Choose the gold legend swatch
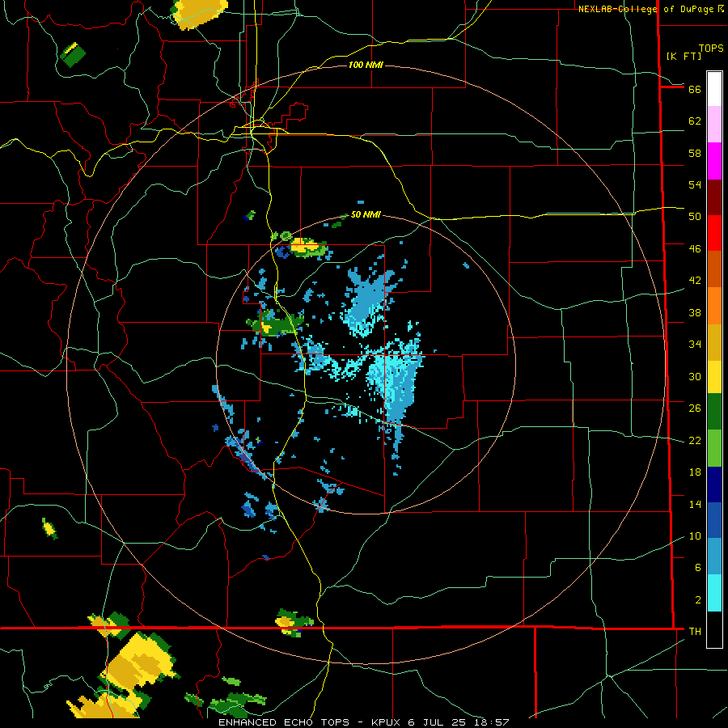The image size is (728, 728). [714, 342]
